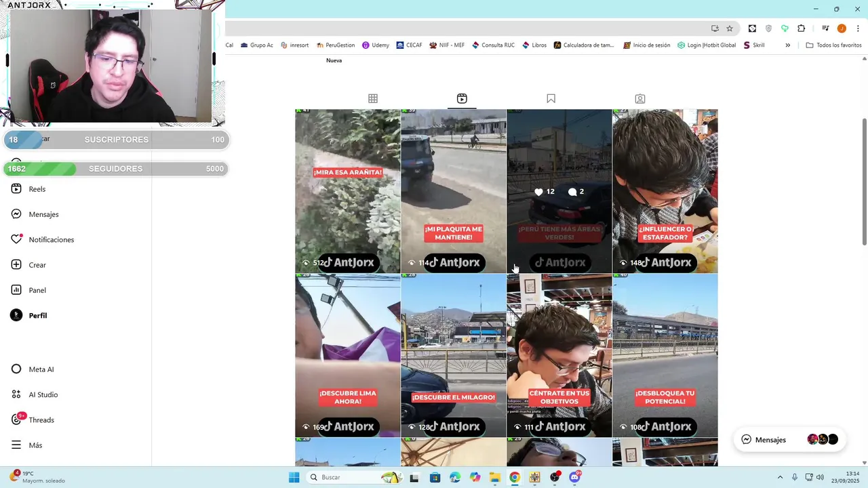Screen dimensions: 868x488
Task: Open File Explorer from the taskbar
Action: click(x=494, y=477)
